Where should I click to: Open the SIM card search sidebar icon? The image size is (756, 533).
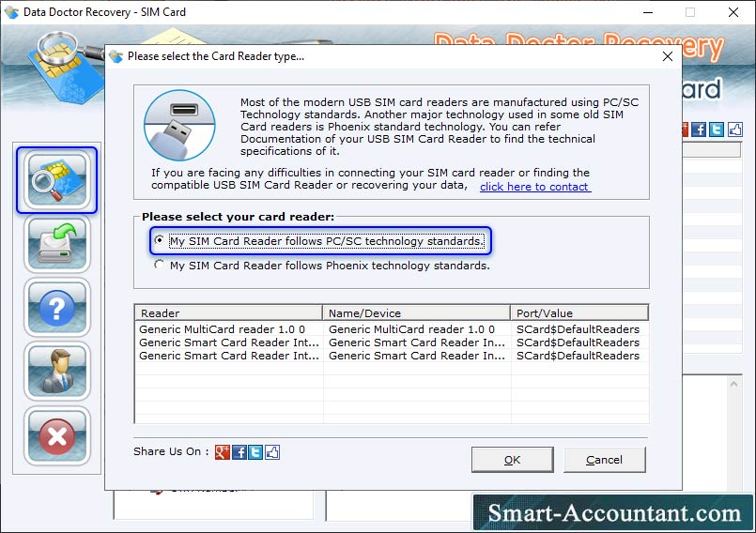tap(57, 180)
